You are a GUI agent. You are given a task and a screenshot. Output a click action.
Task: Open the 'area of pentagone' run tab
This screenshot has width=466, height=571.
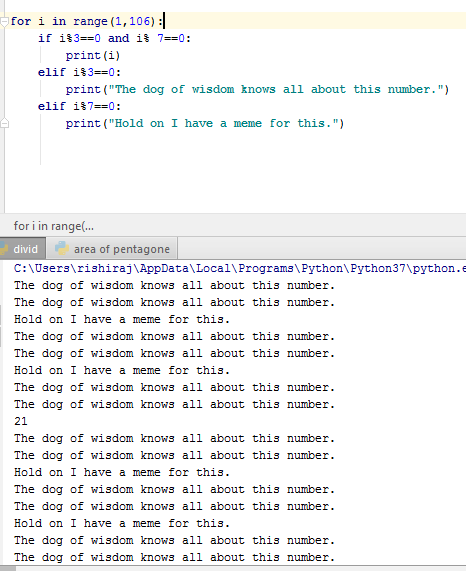112,249
